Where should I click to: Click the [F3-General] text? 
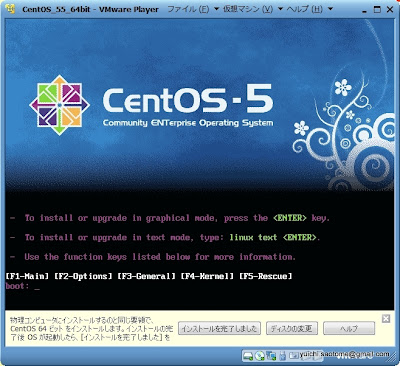pyautogui.click(x=146, y=276)
